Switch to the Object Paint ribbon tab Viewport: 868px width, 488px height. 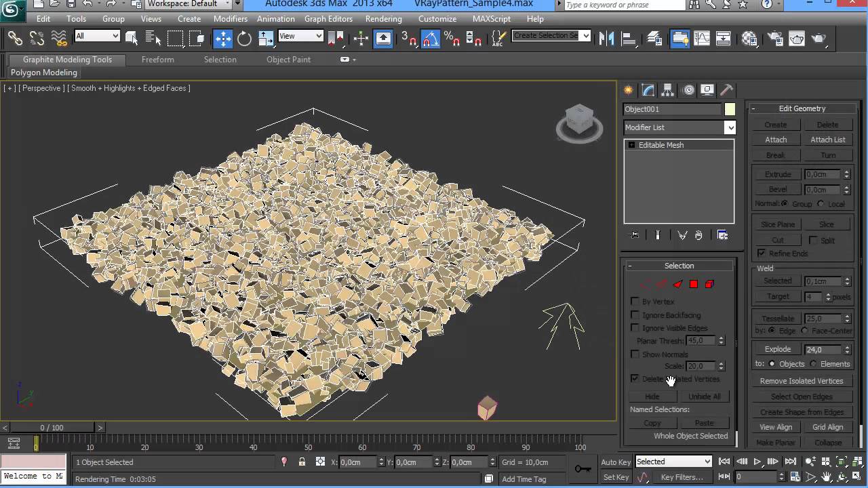[288, 60]
